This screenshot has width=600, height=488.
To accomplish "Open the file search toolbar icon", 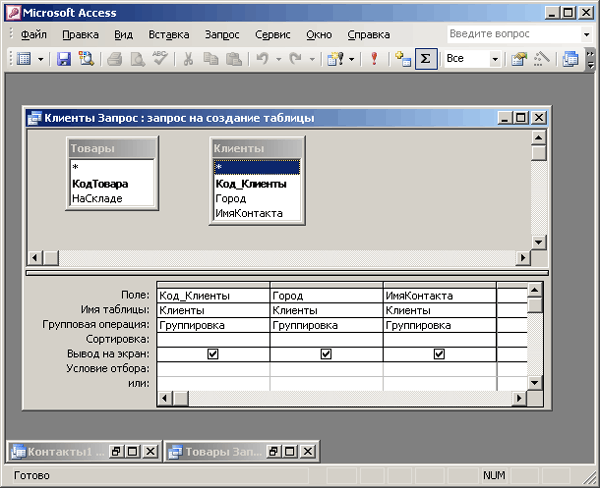I will [x=86, y=59].
